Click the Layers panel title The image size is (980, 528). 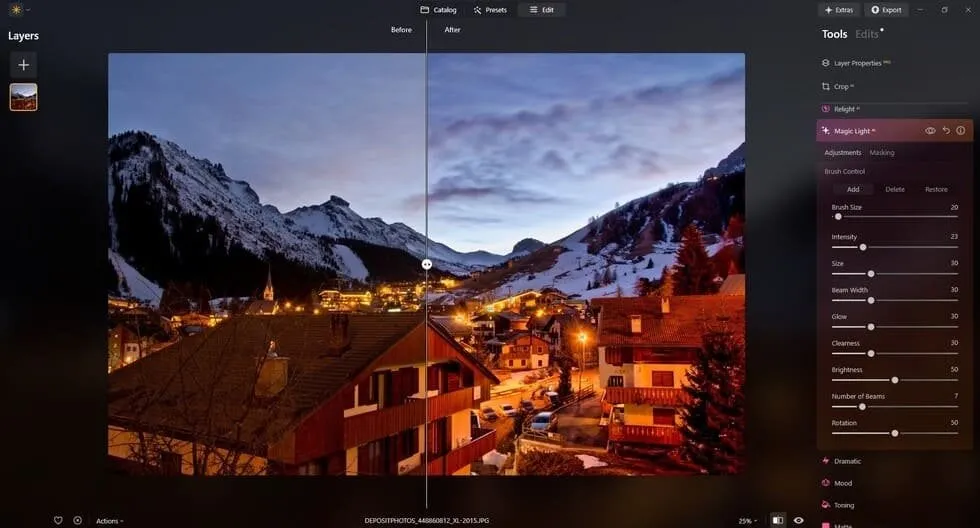click(23, 36)
